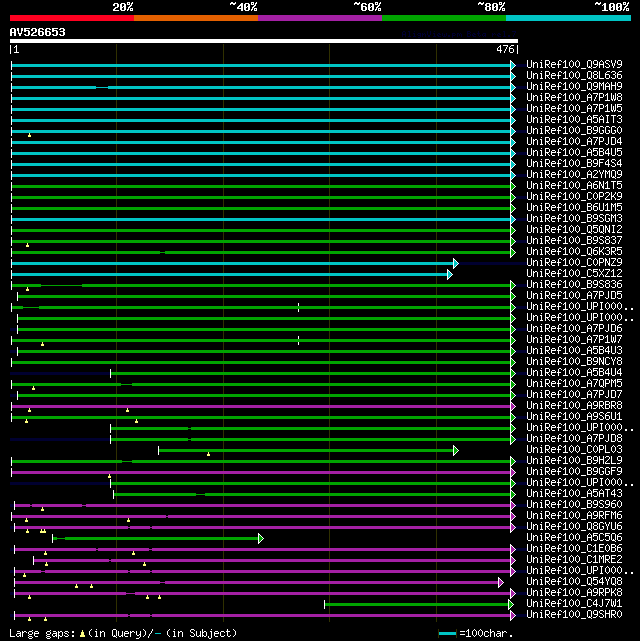Image resolution: width=640 pixels, height=641 pixels.
Task: Click the purple alignment bar for A9RFM6
Action: pyautogui.click(x=262, y=517)
